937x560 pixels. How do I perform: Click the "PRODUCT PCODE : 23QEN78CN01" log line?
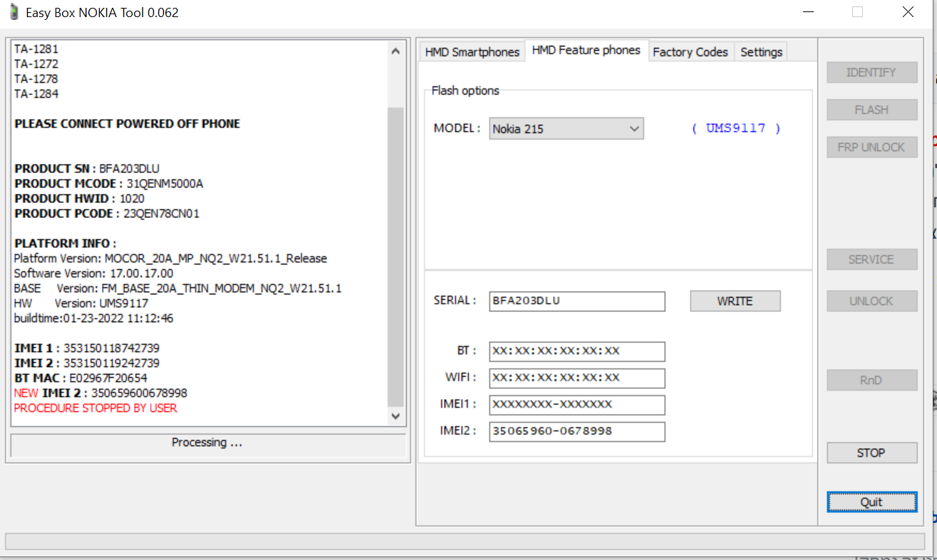pos(107,214)
